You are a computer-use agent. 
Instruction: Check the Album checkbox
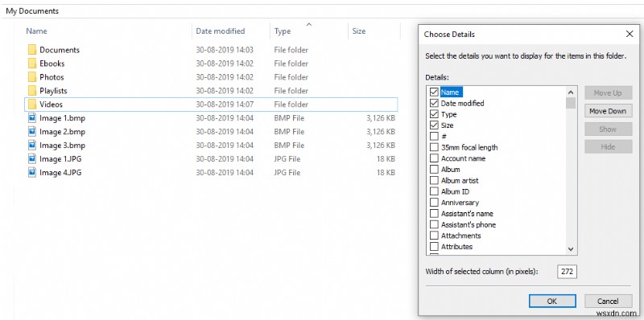coord(434,170)
